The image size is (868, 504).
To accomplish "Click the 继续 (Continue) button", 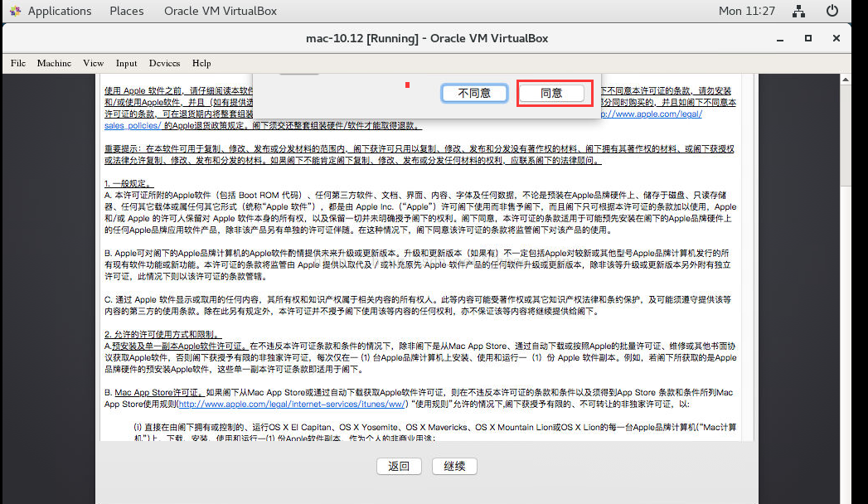I will pyautogui.click(x=454, y=467).
